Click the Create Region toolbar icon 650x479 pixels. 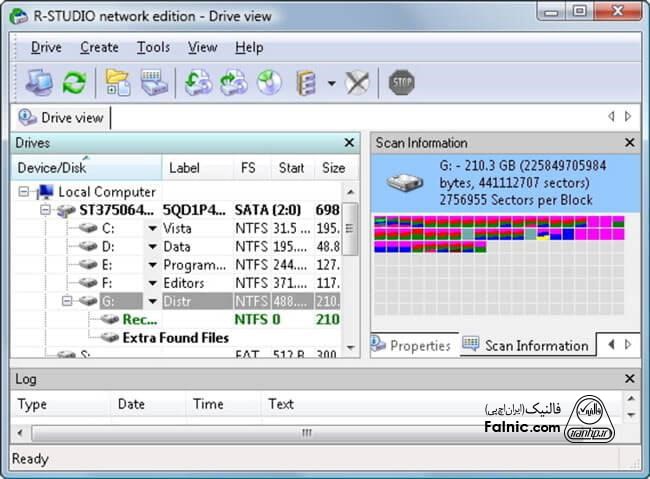(306, 82)
